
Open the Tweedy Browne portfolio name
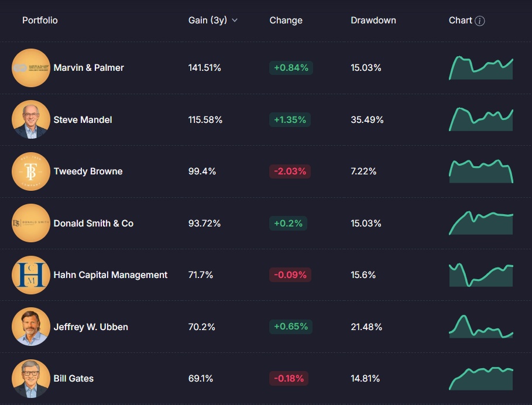(x=88, y=171)
